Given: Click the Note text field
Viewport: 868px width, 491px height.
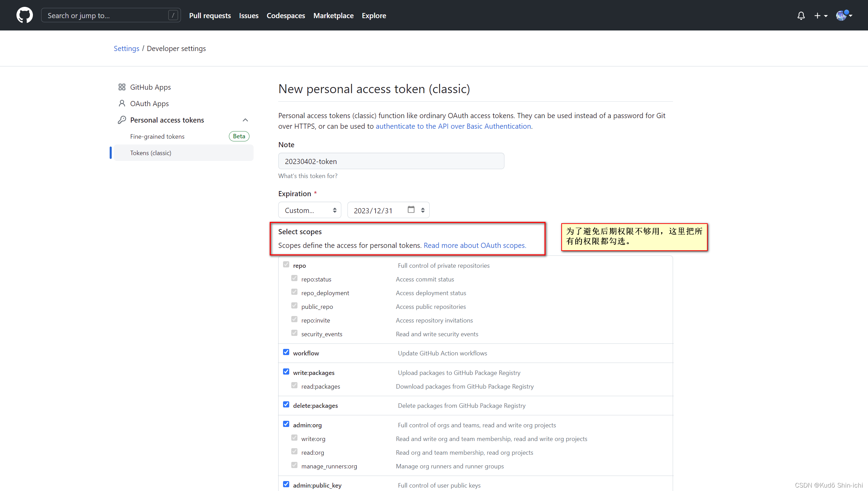Looking at the screenshot, I should (391, 161).
